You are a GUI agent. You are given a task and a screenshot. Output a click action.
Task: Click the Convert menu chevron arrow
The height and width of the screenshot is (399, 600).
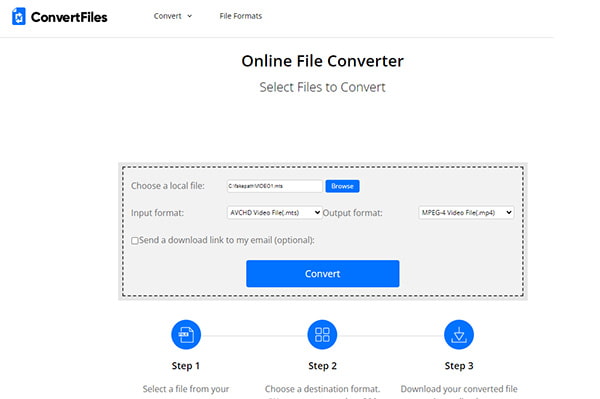tap(189, 16)
